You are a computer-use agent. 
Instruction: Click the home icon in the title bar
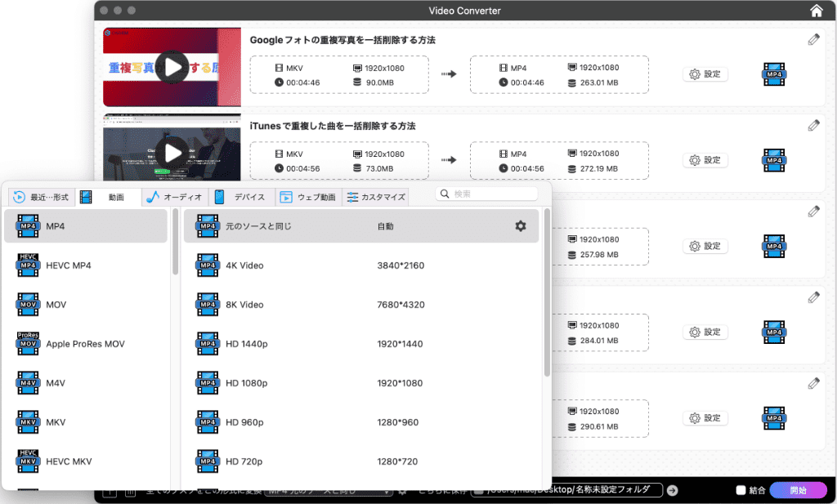coord(816,11)
